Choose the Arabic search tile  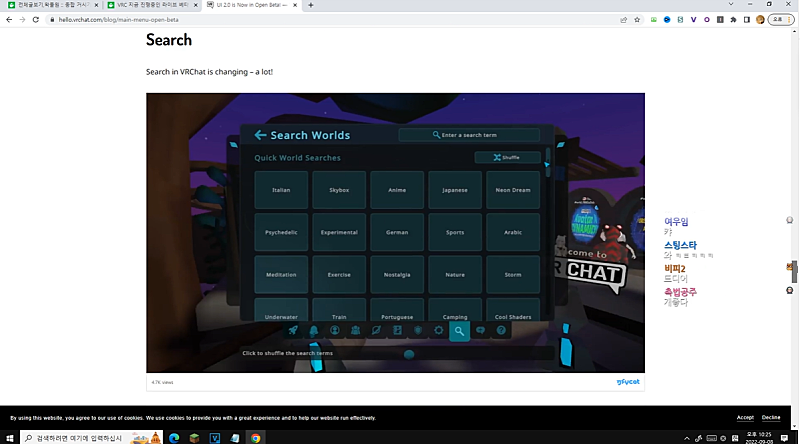click(x=513, y=232)
